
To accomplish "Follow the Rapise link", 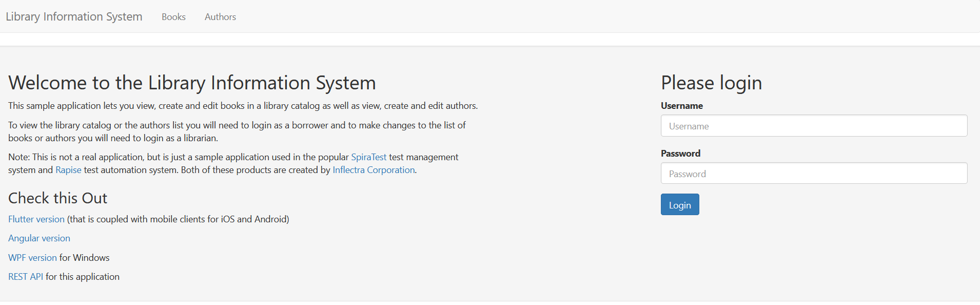I will pyautogui.click(x=68, y=170).
